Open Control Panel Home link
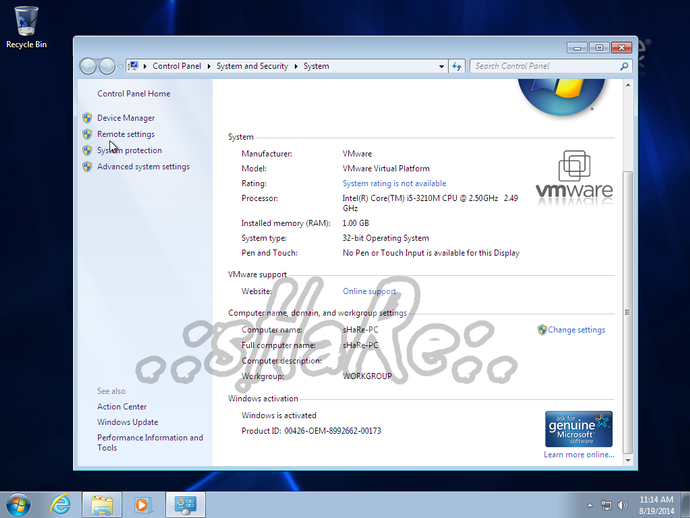This screenshot has height=518, width=690. 133,94
